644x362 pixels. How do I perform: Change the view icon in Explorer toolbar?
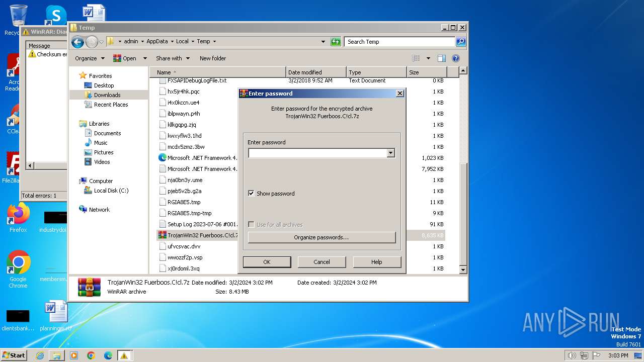pos(416,58)
